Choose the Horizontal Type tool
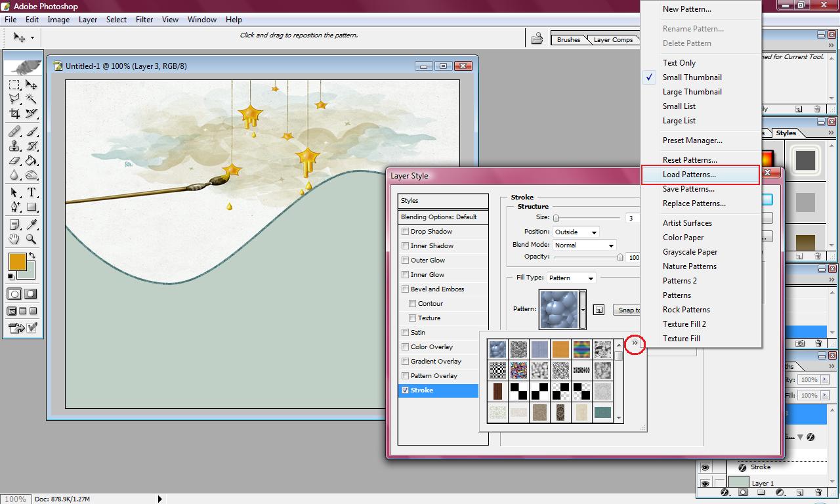This screenshot has width=840, height=504. click(31, 193)
